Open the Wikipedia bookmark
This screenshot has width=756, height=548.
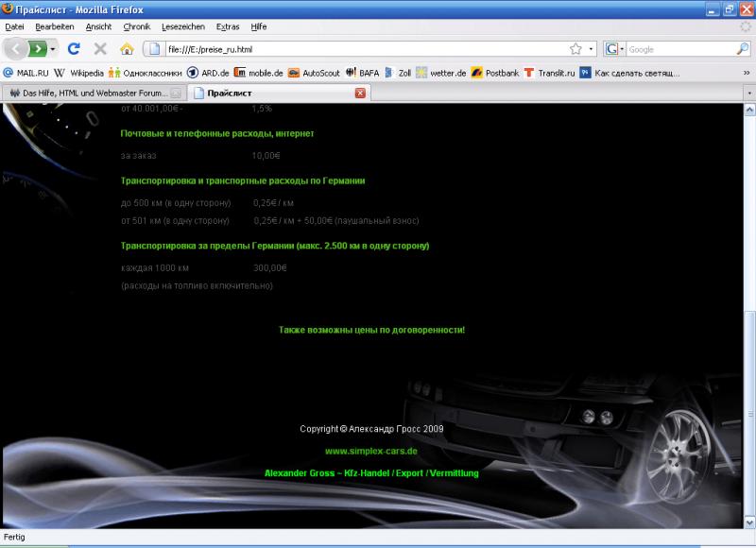coord(78,73)
